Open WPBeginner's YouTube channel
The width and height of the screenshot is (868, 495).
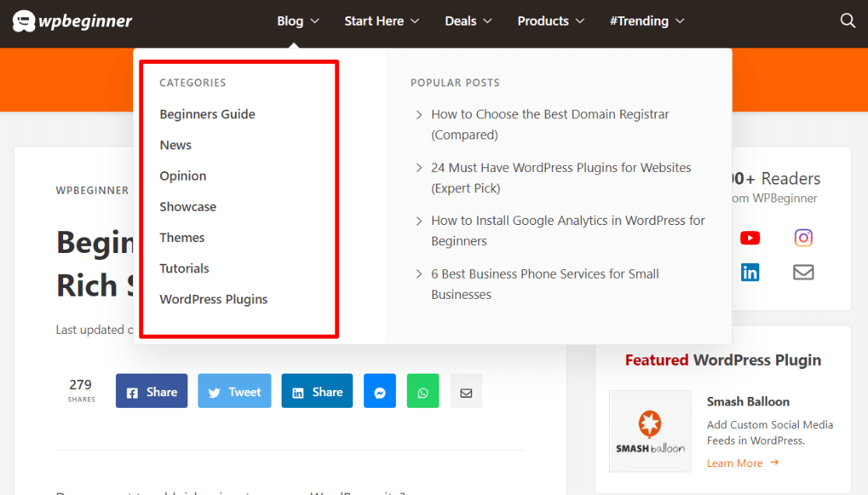click(x=750, y=237)
